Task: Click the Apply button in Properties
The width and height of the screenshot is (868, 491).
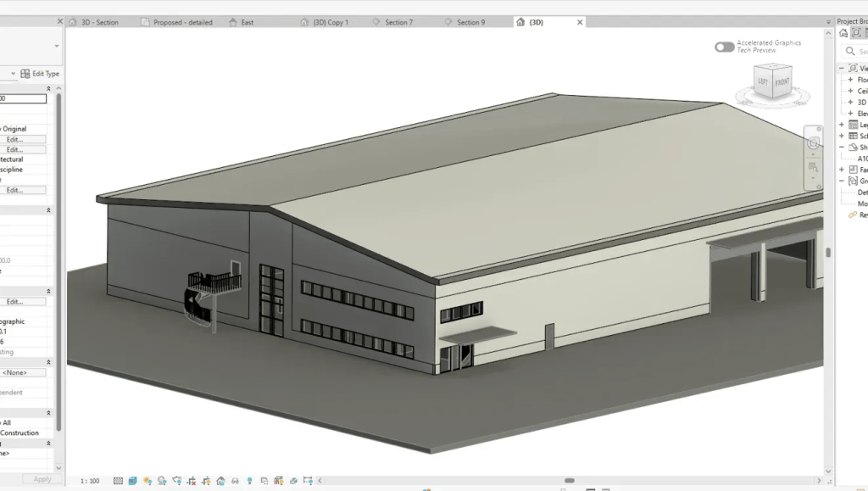Action: (42, 479)
